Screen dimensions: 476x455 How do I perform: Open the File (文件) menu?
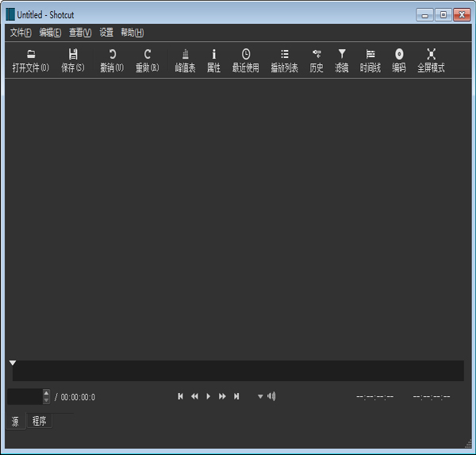[x=21, y=33]
